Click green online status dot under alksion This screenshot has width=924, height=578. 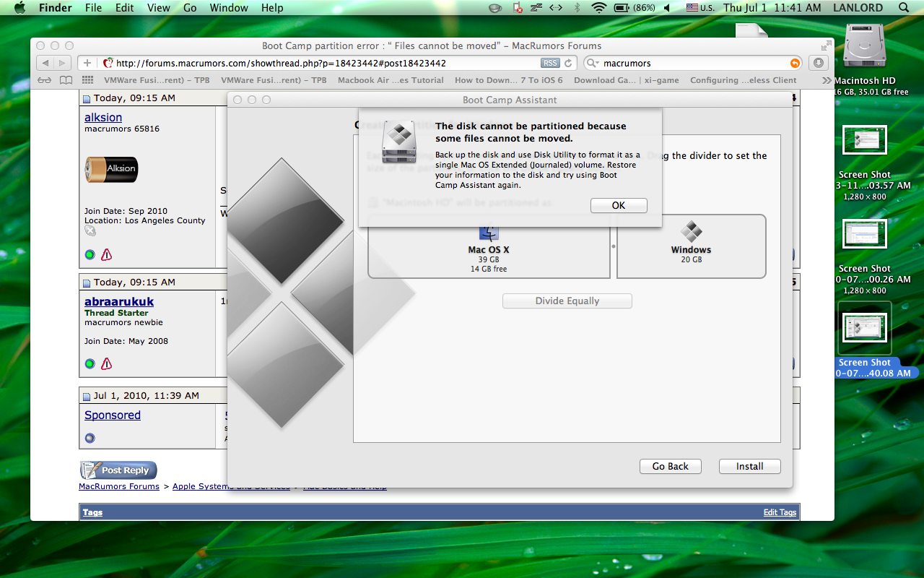click(x=90, y=254)
